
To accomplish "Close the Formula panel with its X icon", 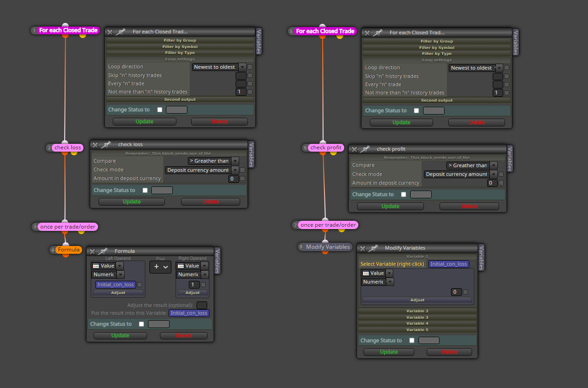I will [92, 251].
